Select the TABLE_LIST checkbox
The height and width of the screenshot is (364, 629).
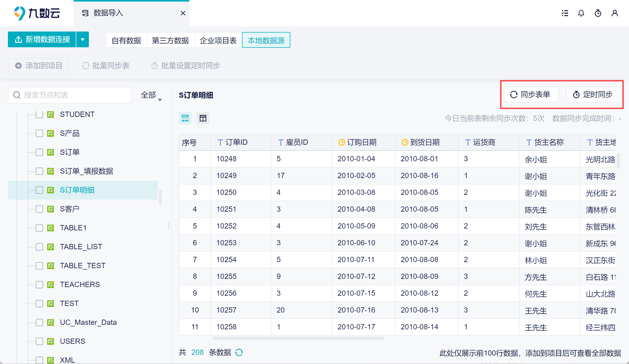[39, 247]
